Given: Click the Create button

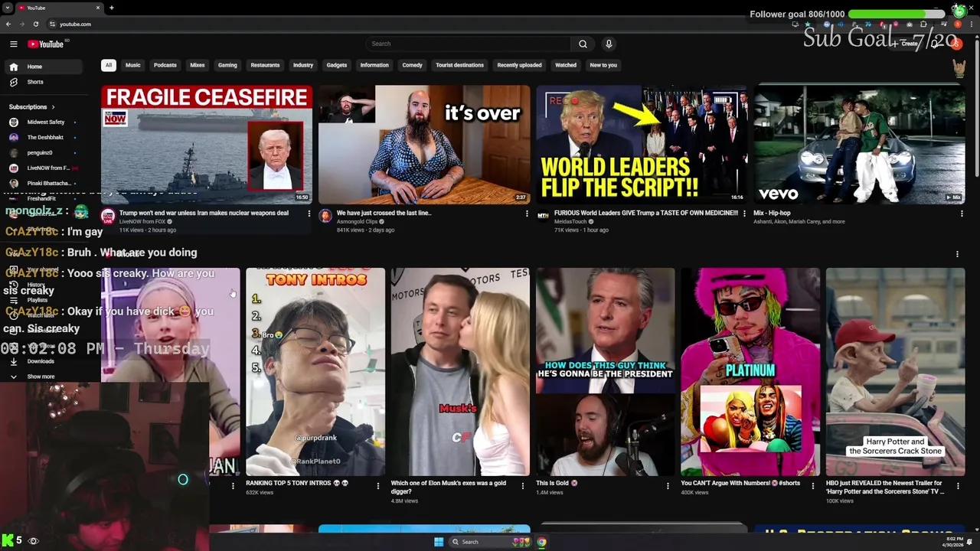Looking at the screenshot, I should pyautogui.click(x=907, y=44).
